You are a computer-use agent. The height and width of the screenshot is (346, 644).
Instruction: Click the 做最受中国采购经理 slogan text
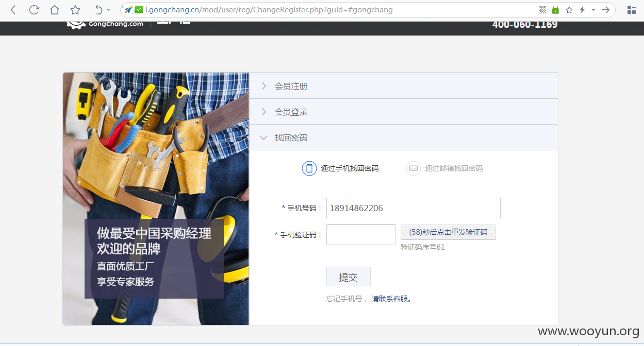[x=154, y=233]
